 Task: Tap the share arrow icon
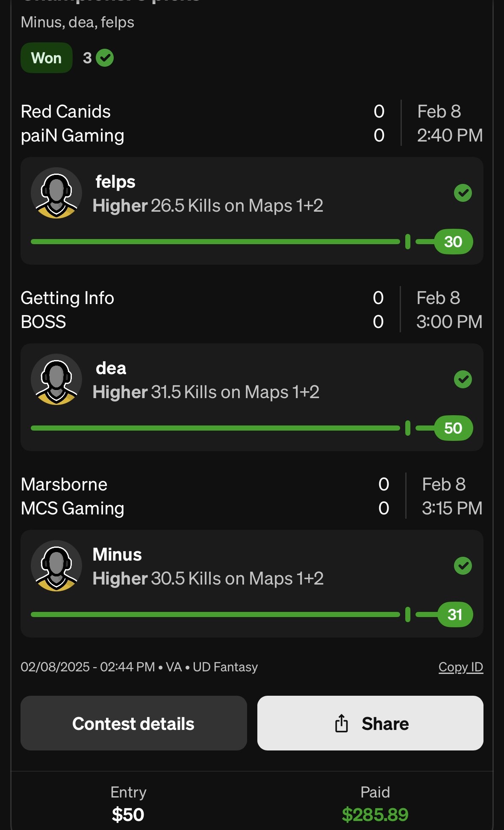tap(342, 723)
